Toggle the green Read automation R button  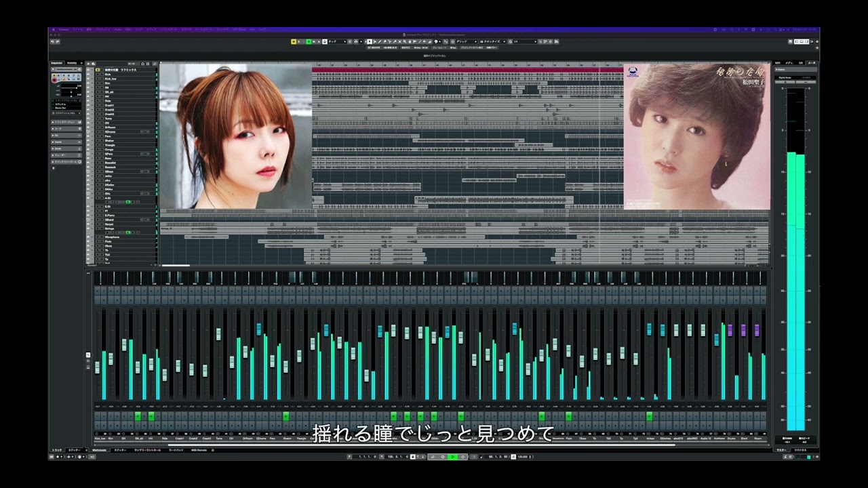[309, 41]
